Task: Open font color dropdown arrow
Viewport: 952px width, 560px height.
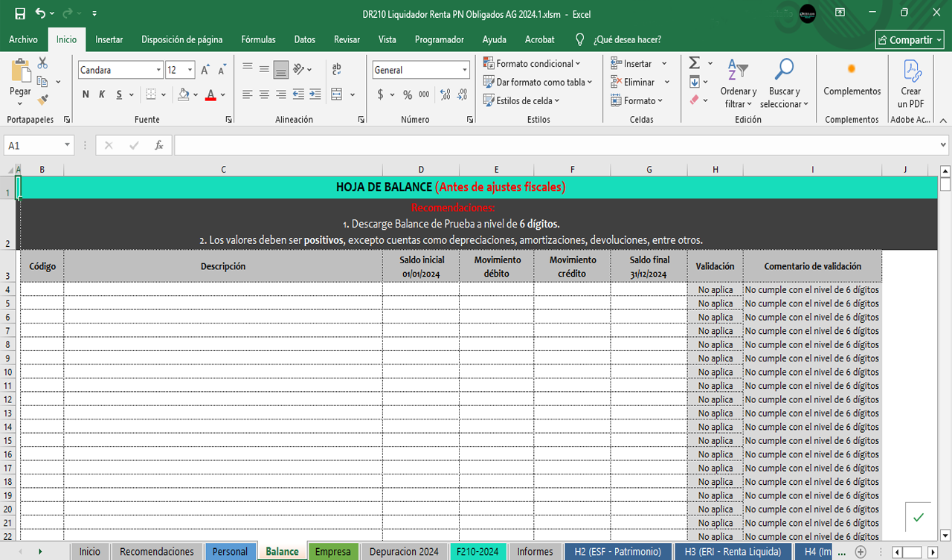Action: point(223,94)
